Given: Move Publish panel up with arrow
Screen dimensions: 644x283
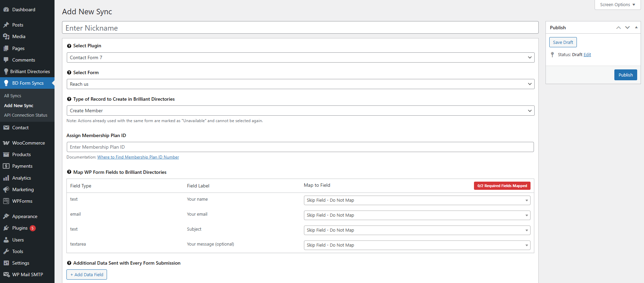Looking at the screenshot, I should click(x=618, y=28).
